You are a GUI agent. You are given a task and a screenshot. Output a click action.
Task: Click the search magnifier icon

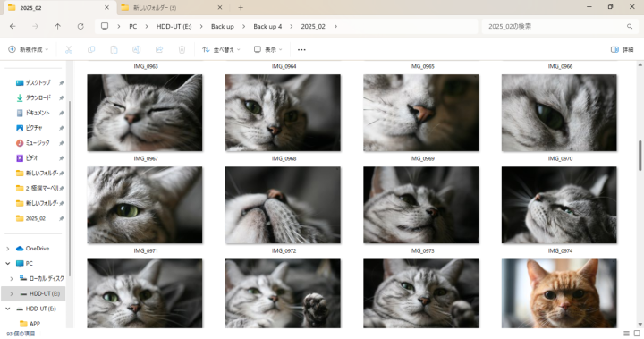click(630, 26)
